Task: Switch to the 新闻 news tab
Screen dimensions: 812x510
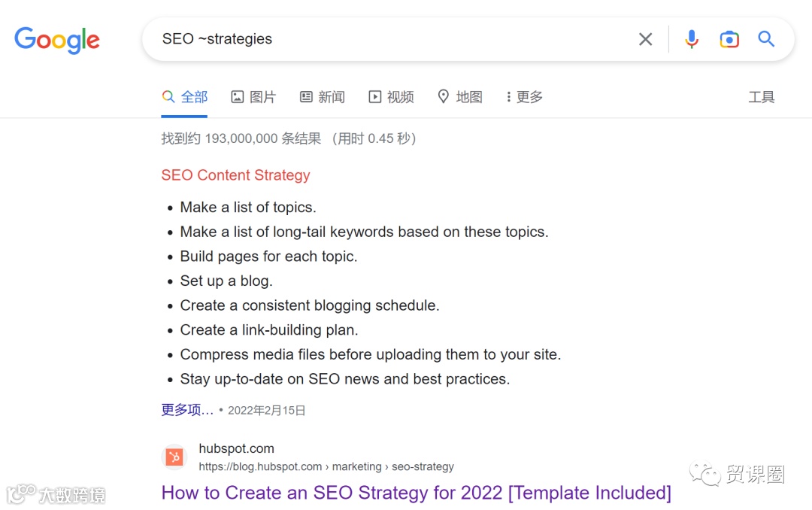Action: pyautogui.click(x=322, y=97)
